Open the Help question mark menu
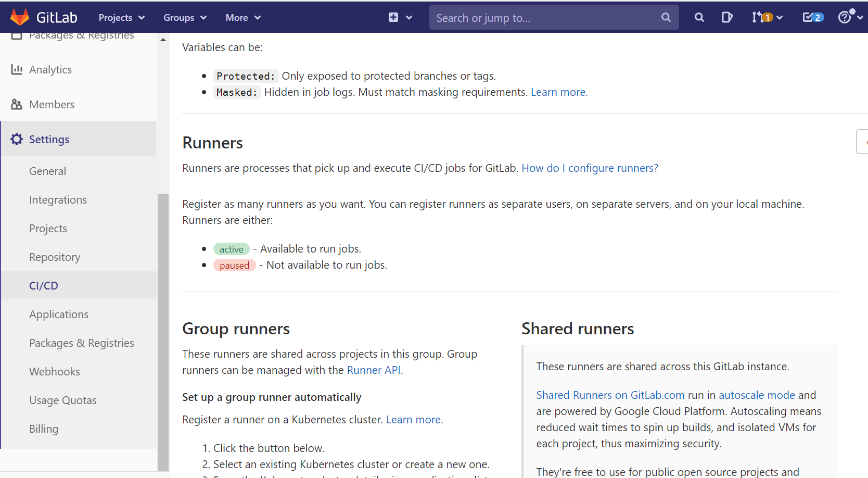The width and height of the screenshot is (868, 478). (850, 17)
